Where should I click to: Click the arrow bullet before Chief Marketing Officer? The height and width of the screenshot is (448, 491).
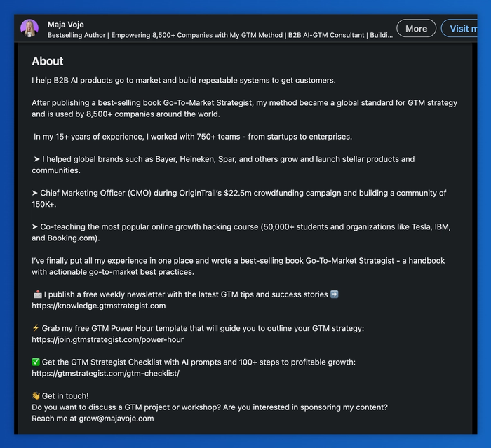(35, 193)
